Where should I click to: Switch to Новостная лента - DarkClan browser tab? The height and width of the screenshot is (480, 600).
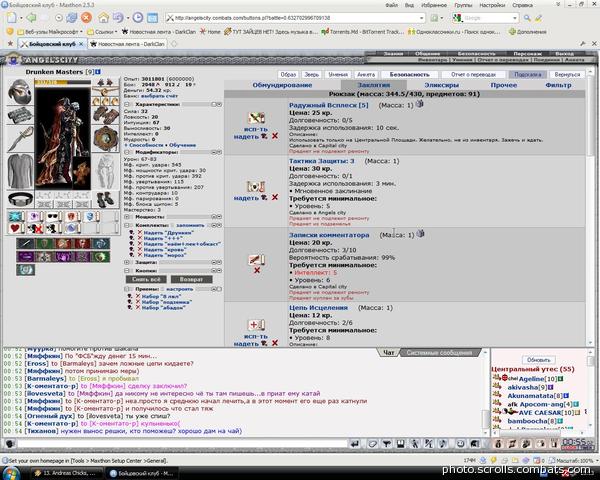pos(127,44)
